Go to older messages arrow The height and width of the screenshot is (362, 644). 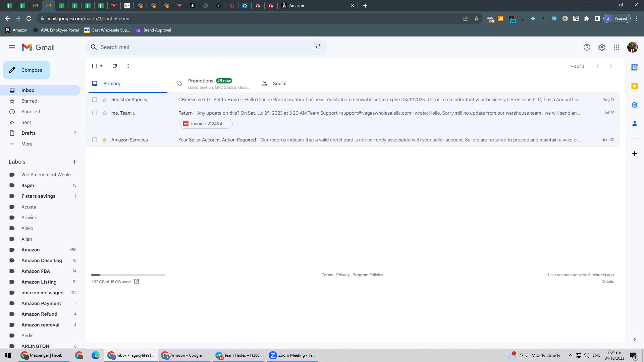[x=611, y=66]
